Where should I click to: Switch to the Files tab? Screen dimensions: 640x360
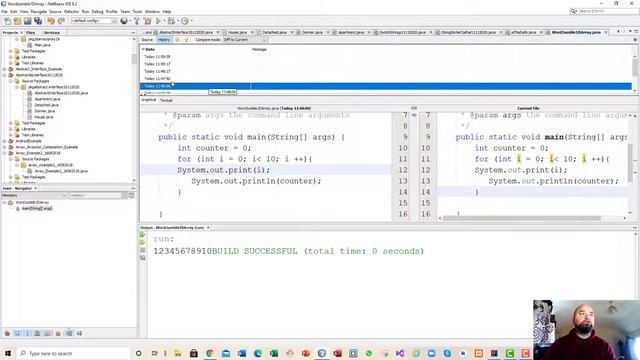click(31, 32)
